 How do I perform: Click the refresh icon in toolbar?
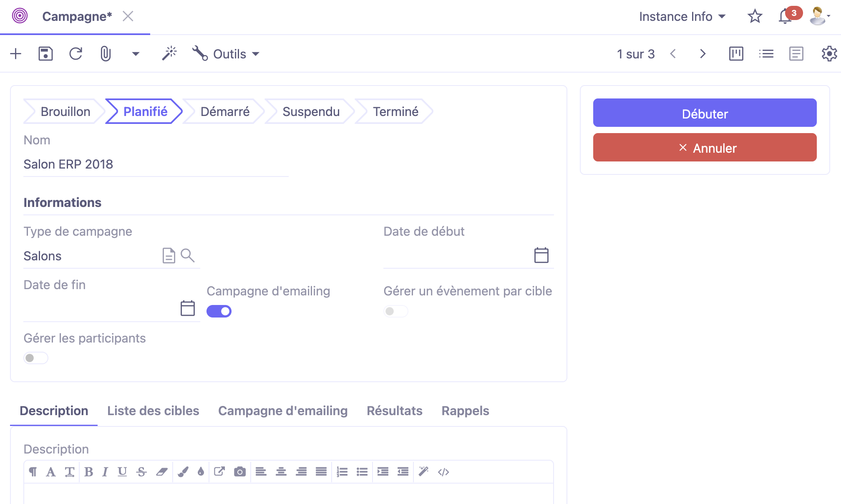click(x=76, y=54)
